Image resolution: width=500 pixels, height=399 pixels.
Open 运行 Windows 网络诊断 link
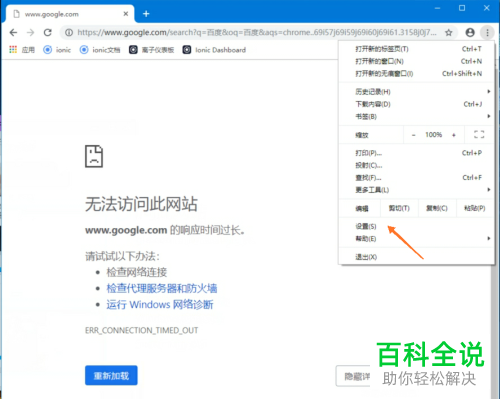(160, 305)
